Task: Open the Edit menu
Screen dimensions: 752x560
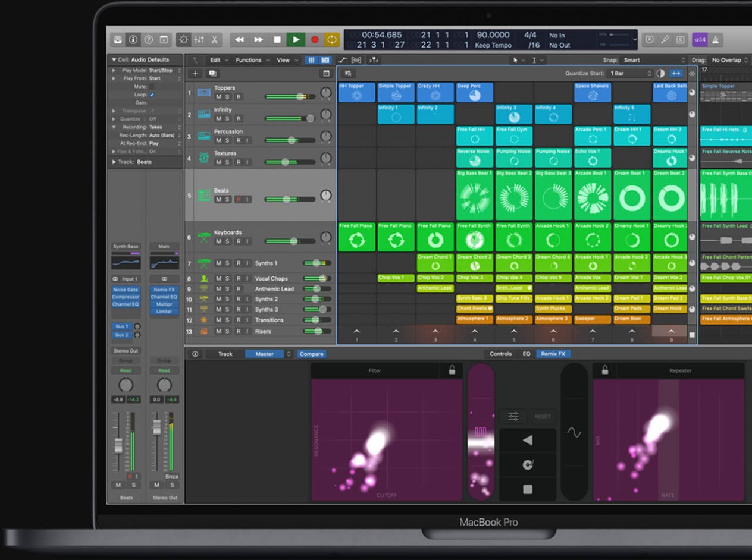Action: [x=218, y=60]
